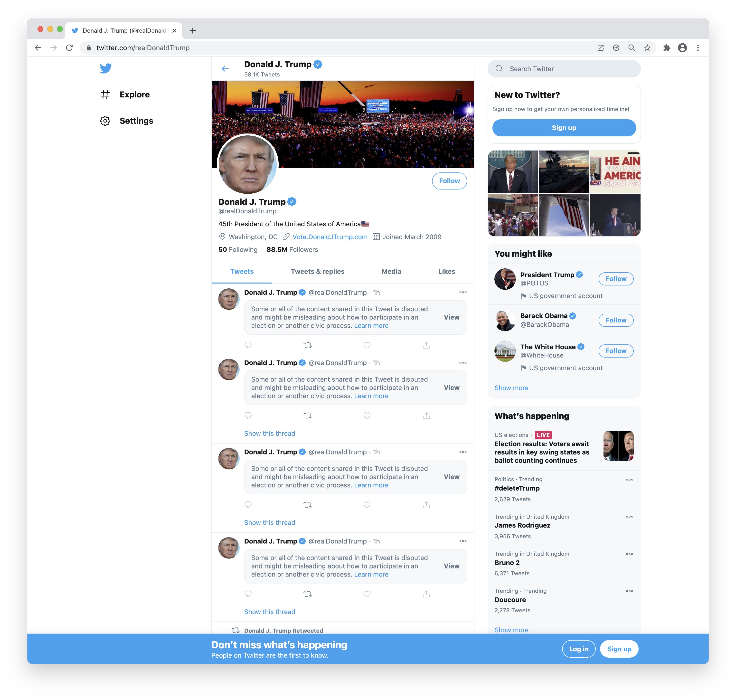
Task: Open options for James Rodriguez trend
Action: click(629, 517)
